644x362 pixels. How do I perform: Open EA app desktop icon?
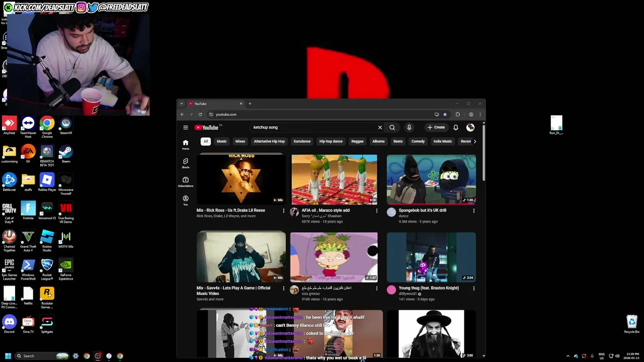(28, 154)
